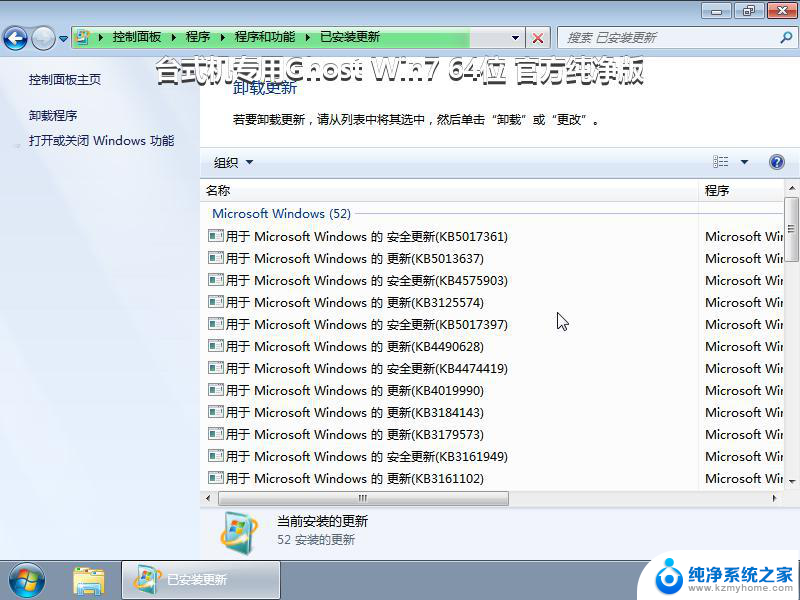Click the icon beside update KB3161949
Viewport: 800px width, 600px height.
[216, 455]
